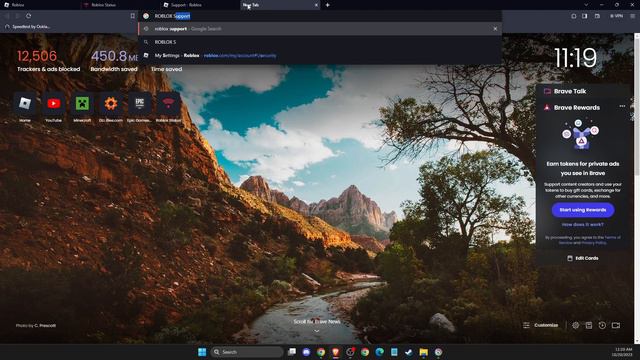Select 'ROBLOX S' search suggestion
The height and width of the screenshot is (360, 640).
tap(320, 42)
